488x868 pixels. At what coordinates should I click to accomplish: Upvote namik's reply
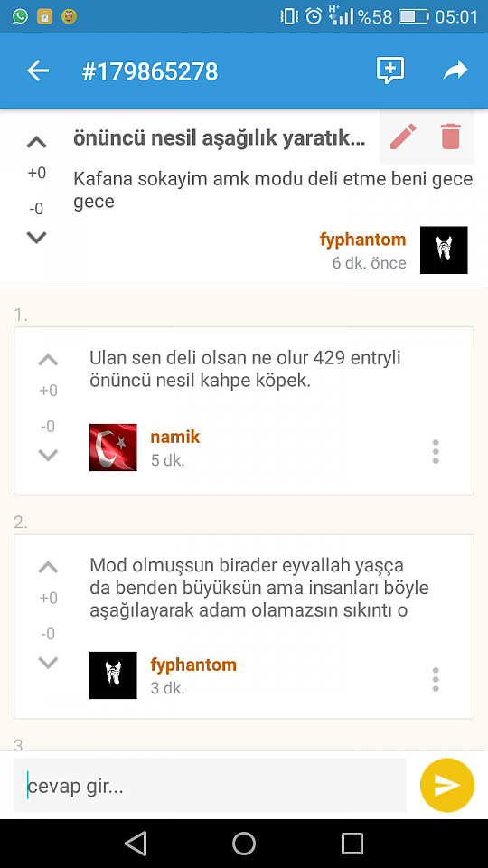(x=48, y=361)
